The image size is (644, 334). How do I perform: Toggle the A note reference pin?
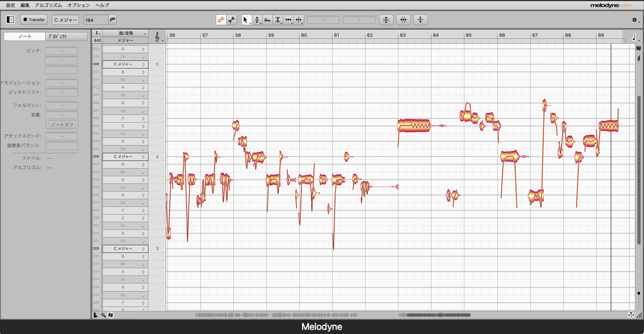coord(97,87)
